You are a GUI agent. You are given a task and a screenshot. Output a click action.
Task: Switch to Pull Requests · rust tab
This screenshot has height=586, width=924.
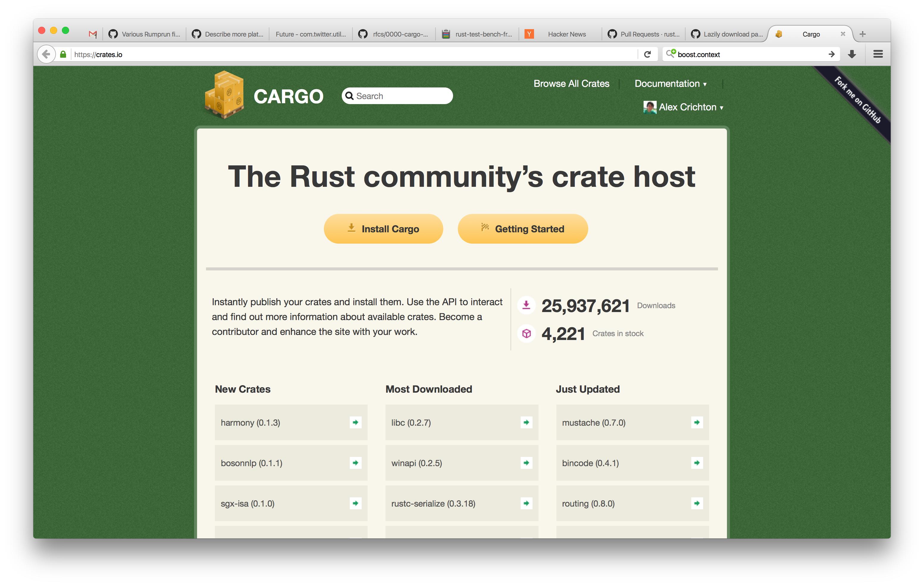pyautogui.click(x=644, y=34)
